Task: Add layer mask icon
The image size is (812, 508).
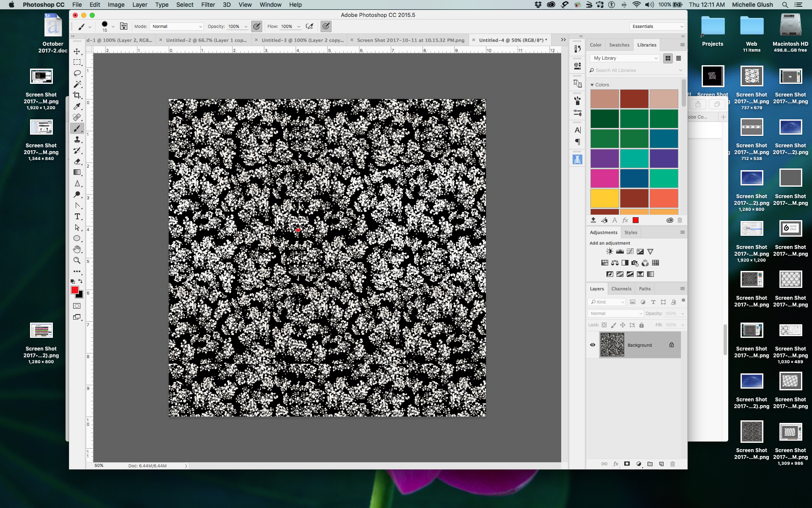Action: (627, 464)
